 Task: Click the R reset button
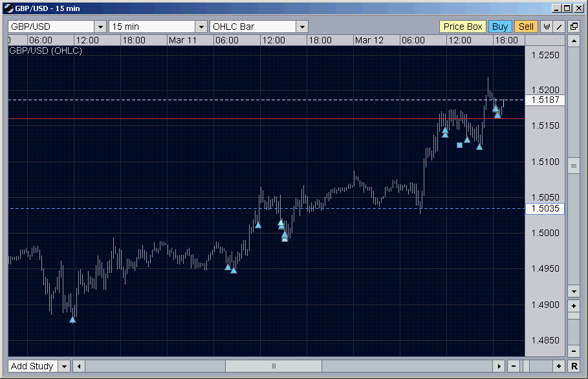pos(574,366)
